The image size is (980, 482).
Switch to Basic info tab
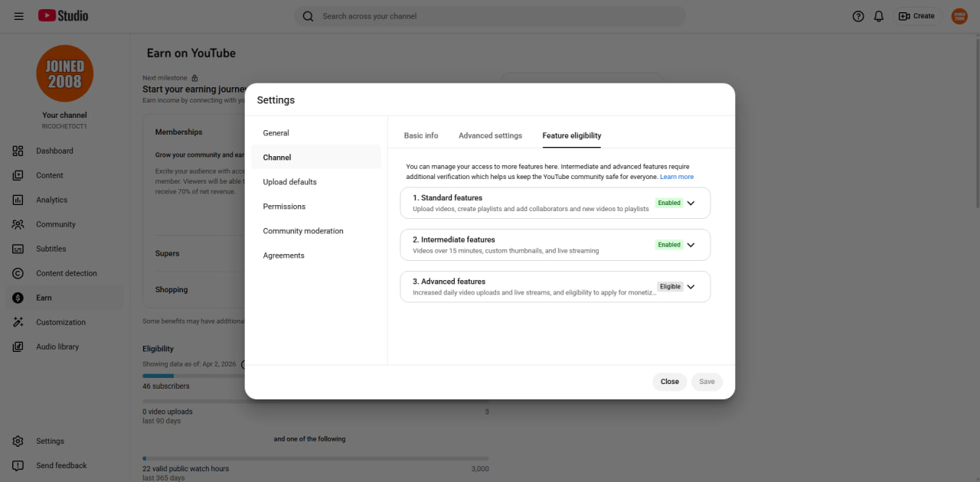[x=421, y=135]
